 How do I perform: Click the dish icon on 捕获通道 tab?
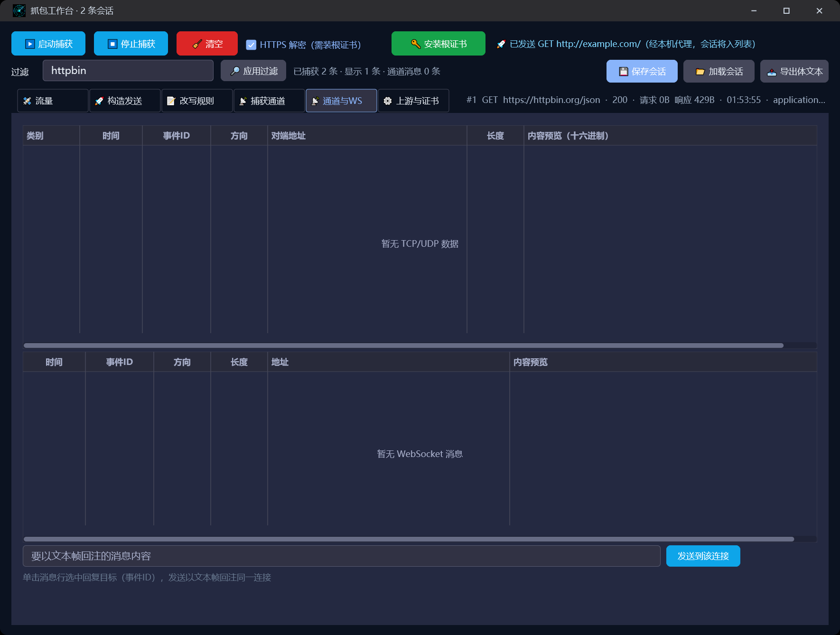(243, 101)
